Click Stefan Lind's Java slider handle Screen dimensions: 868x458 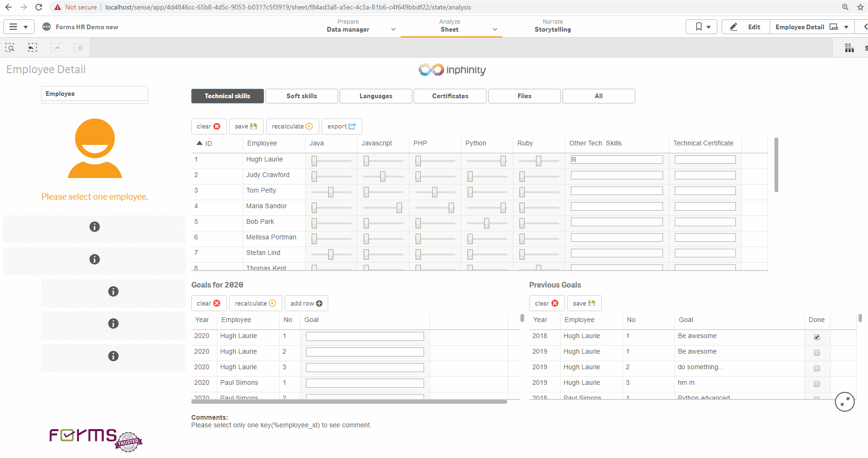tap(331, 254)
